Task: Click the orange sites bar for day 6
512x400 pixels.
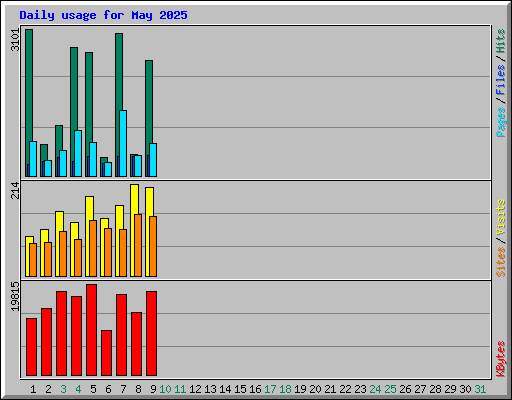Action: coord(108,252)
